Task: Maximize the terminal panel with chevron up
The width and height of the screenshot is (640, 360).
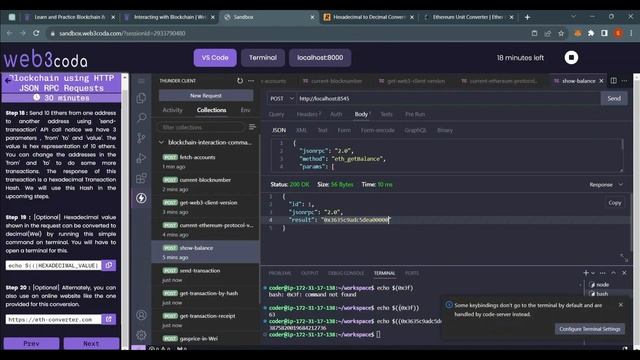Action: [613, 273]
